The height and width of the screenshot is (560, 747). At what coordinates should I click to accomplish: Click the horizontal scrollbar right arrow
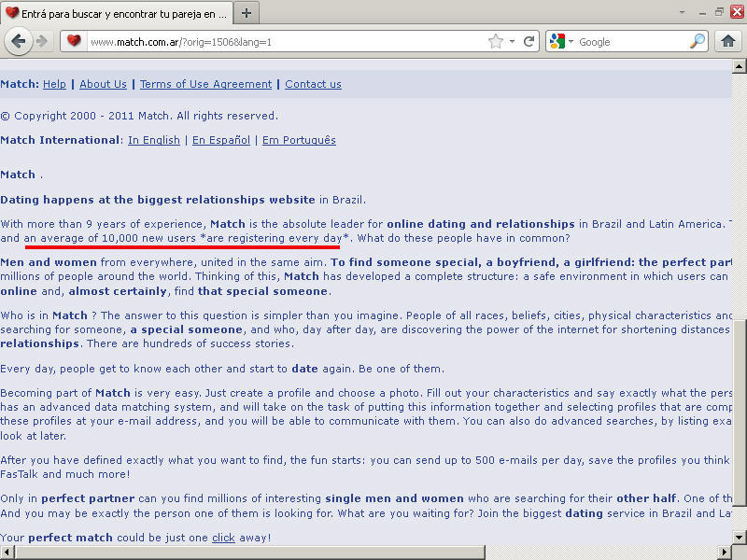pyautogui.click(x=725, y=553)
